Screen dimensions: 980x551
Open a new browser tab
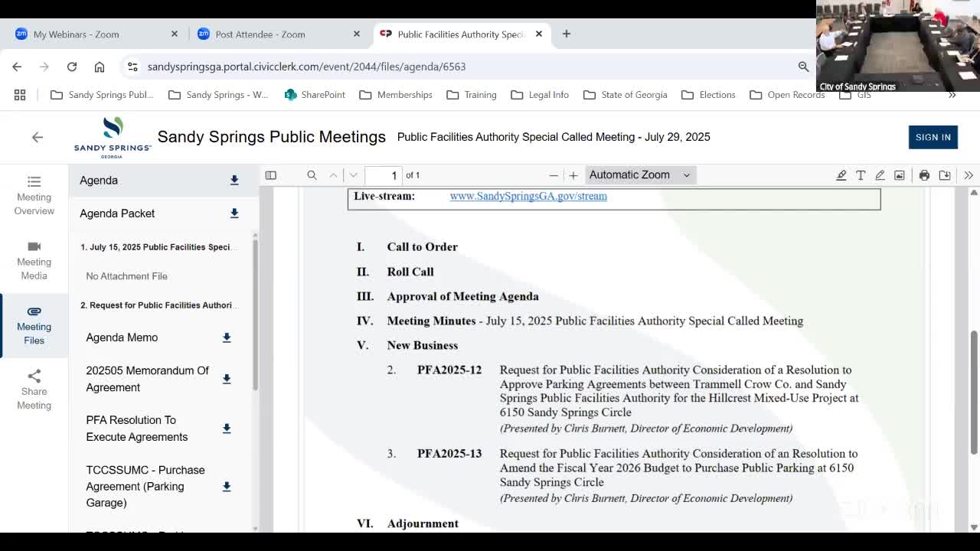pos(567,34)
